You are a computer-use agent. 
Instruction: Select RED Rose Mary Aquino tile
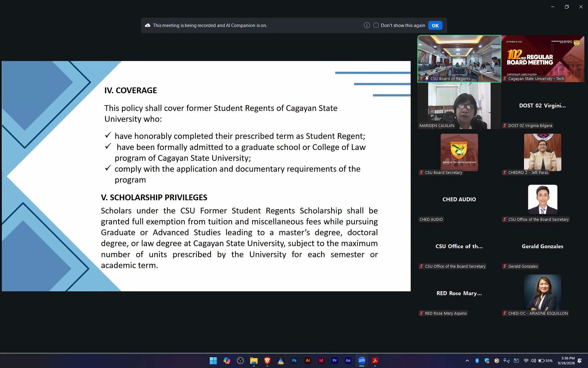click(x=459, y=293)
